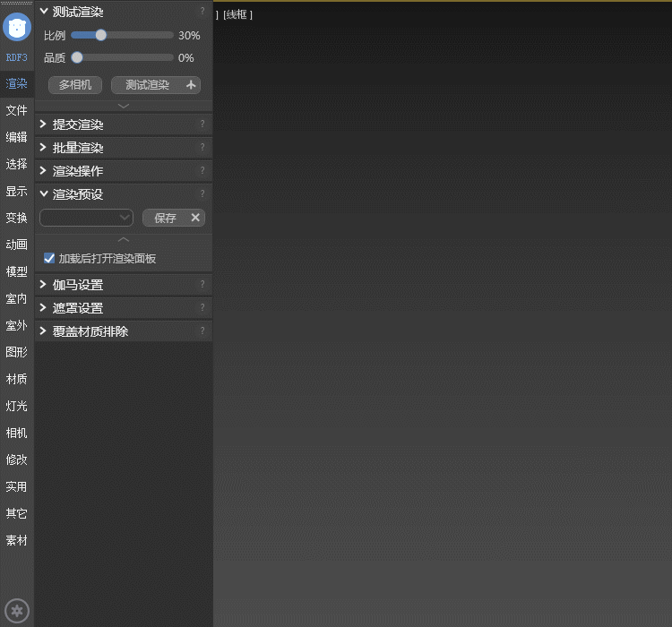Click help question mark for 提交渲染
672x627 pixels.
[x=202, y=125]
